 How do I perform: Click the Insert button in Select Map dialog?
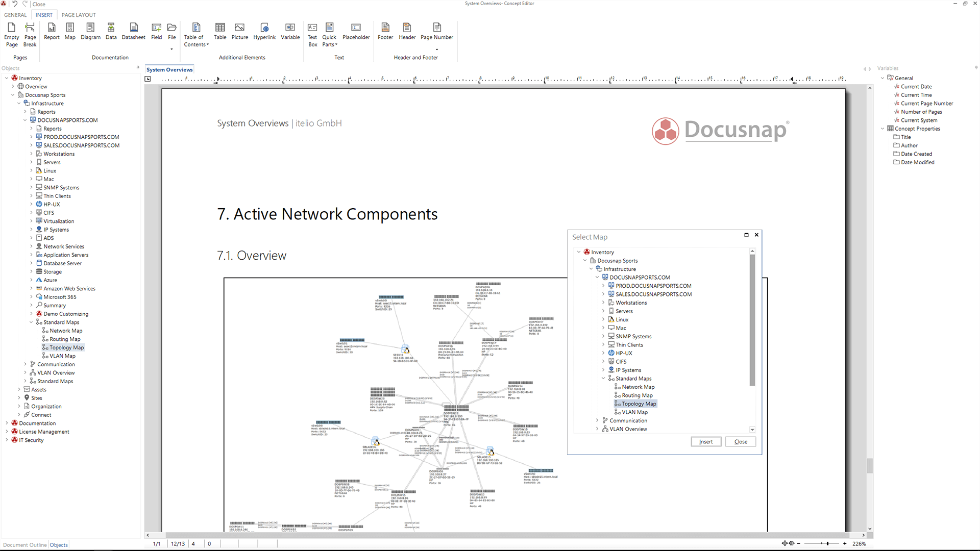coord(706,441)
